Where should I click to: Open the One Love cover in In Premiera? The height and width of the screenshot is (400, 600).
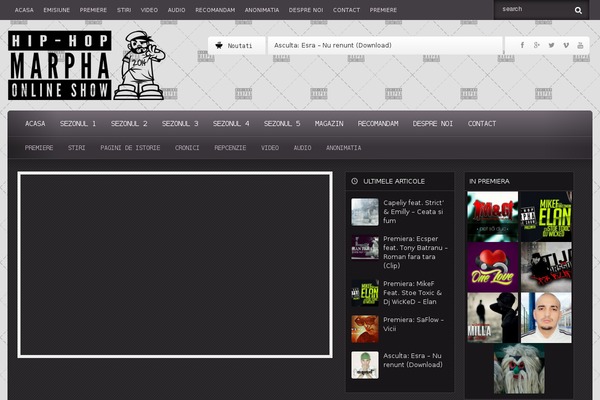(492, 267)
